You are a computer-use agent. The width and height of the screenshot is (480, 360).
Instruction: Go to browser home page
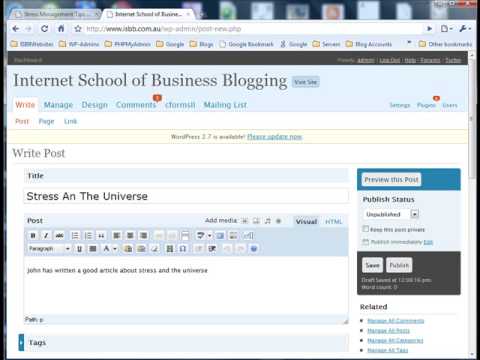61,29
